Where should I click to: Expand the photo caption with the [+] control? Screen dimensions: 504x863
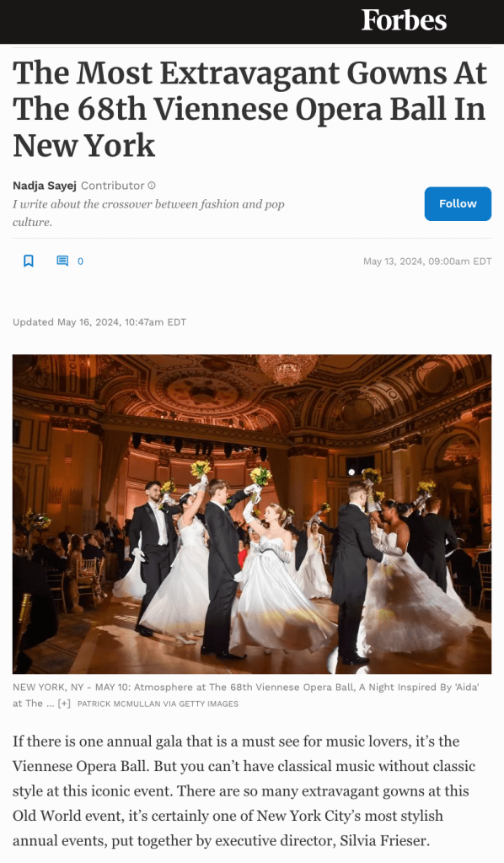click(x=64, y=704)
